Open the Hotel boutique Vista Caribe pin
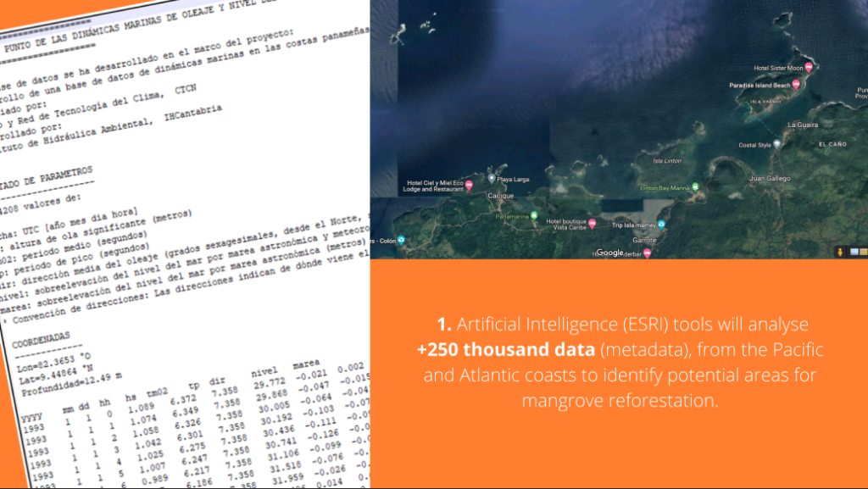Viewport: 868px width, 489px height. point(593,224)
